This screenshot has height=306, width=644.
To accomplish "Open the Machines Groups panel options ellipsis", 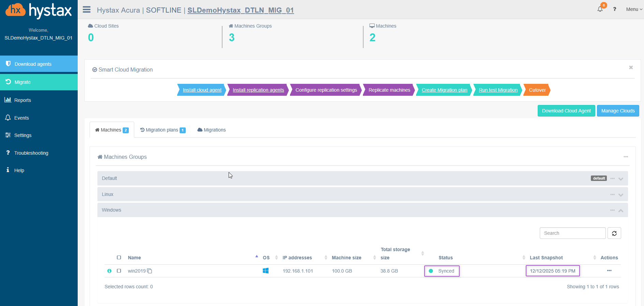I will [626, 157].
